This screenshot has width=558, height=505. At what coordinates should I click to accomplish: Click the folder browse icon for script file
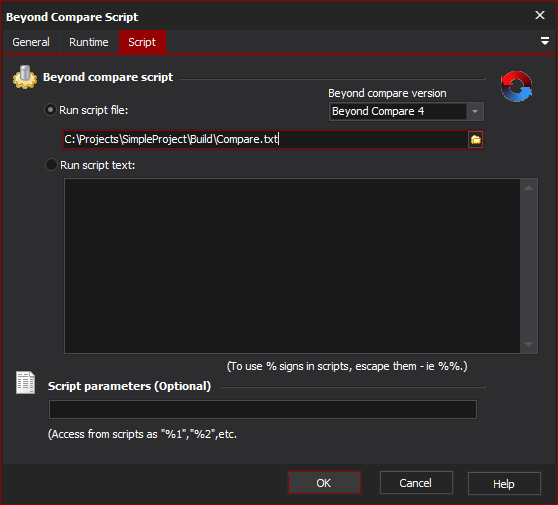point(476,140)
